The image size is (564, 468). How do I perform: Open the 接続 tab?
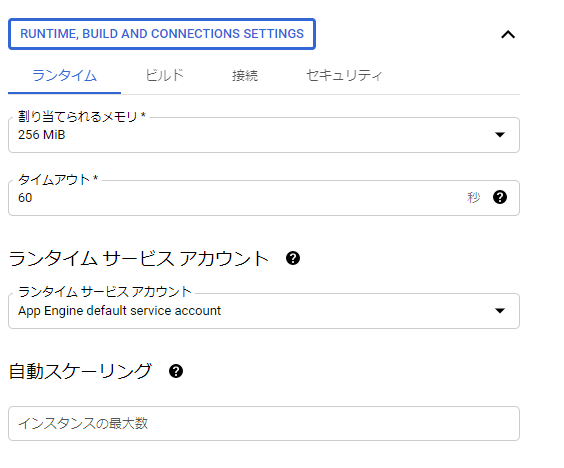(x=245, y=76)
